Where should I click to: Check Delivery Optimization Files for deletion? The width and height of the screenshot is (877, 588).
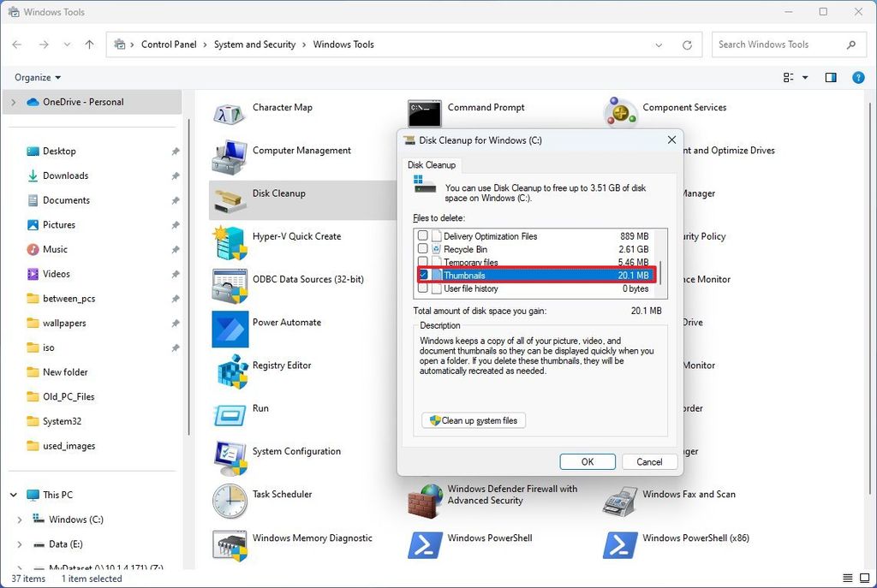[423, 235]
